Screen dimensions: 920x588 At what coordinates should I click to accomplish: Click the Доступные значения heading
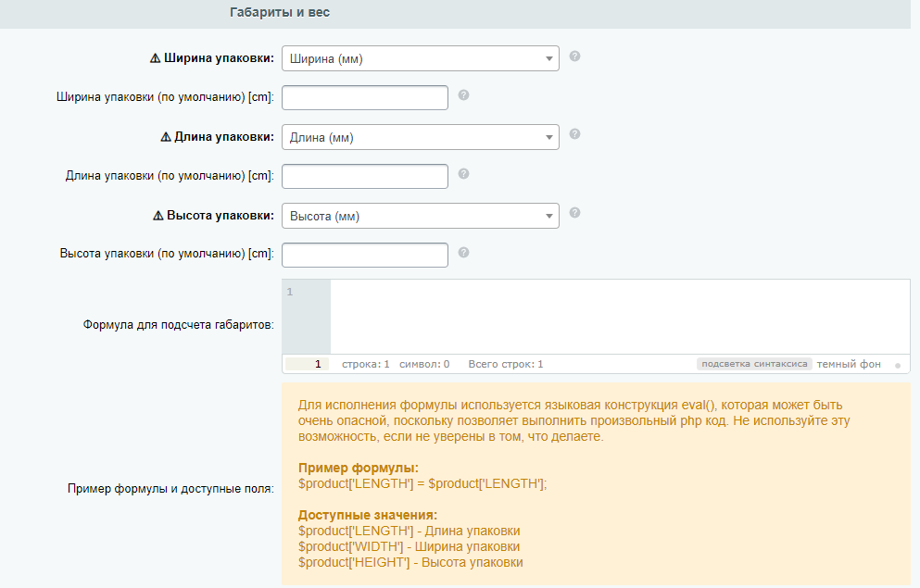point(367,515)
